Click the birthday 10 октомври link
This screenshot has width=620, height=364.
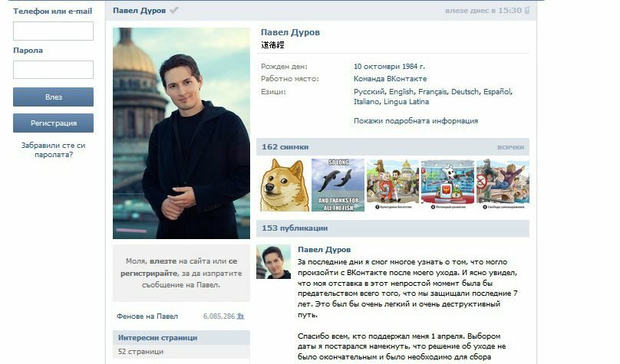click(377, 67)
